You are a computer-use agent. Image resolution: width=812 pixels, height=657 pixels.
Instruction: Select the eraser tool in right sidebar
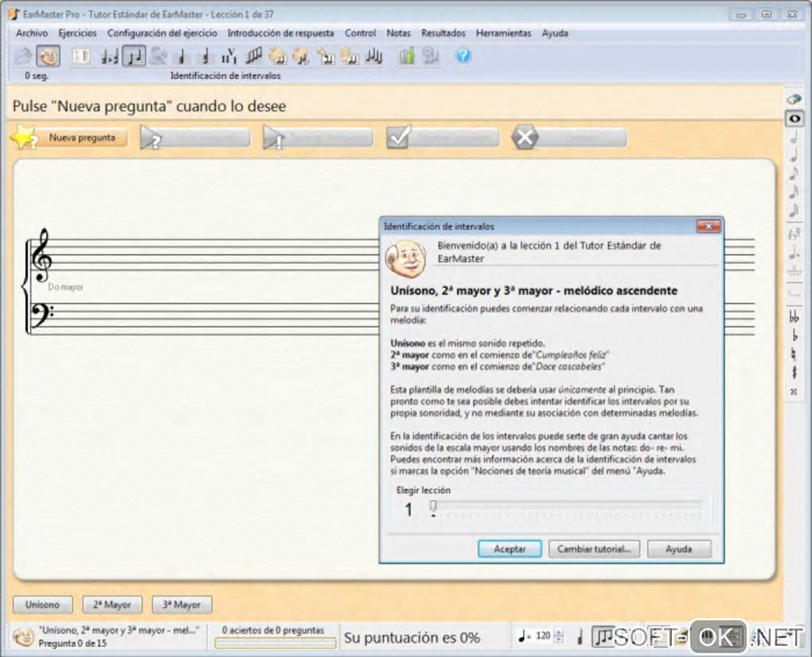click(794, 99)
